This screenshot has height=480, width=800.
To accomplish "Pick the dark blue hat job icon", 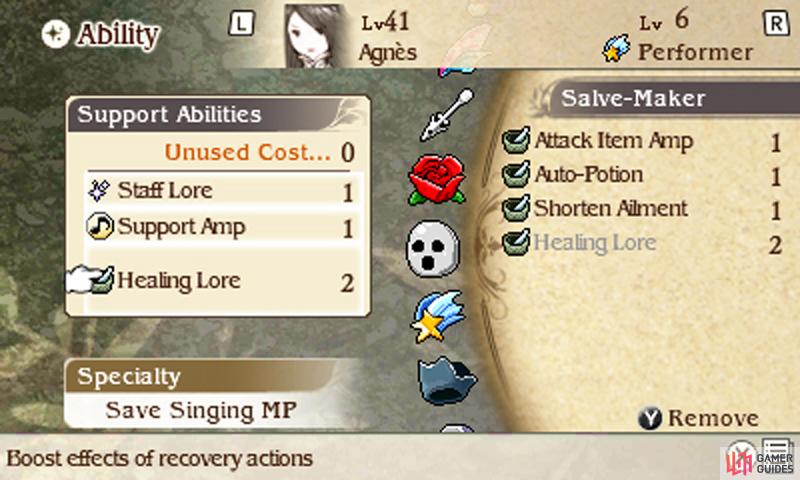I will click(447, 381).
